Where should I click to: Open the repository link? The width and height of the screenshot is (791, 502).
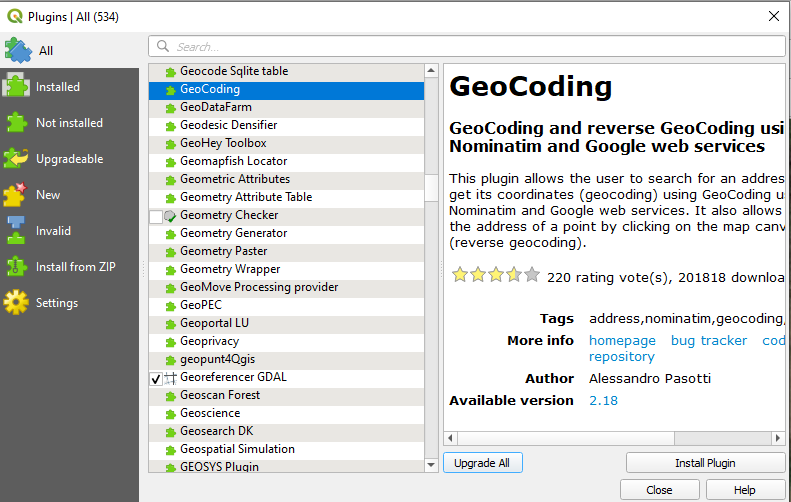(x=622, y=357)
